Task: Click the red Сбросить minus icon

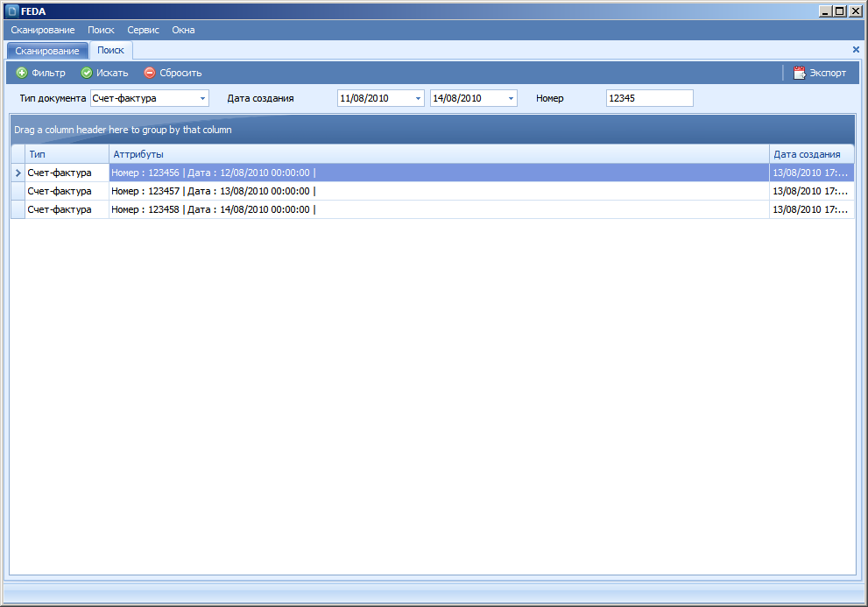Action: [150, 73]
